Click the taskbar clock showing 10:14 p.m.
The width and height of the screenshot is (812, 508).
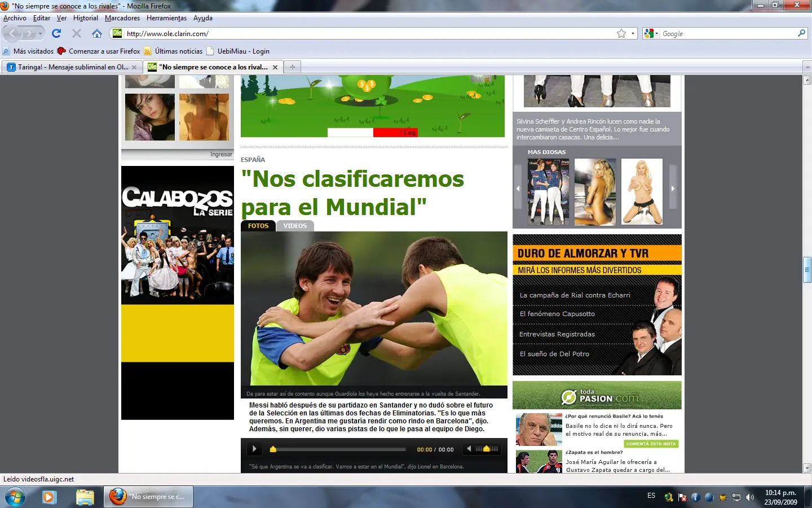pos(780,497)
